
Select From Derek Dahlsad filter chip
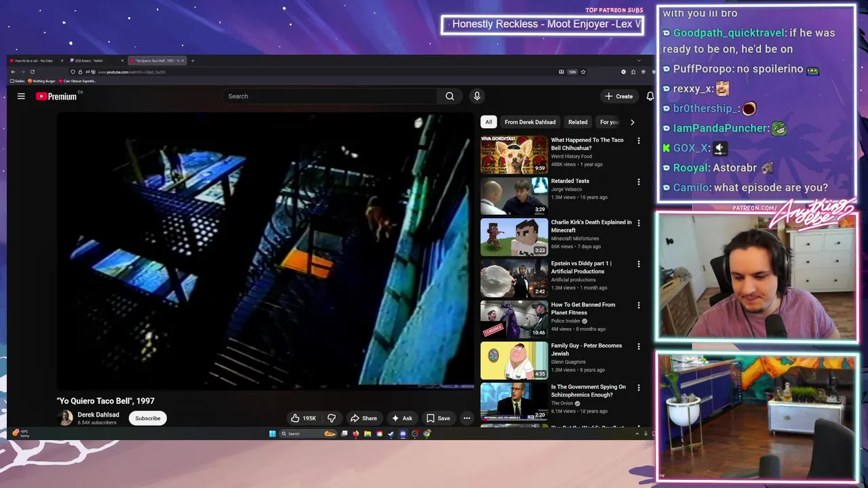[x=530, y=122]
